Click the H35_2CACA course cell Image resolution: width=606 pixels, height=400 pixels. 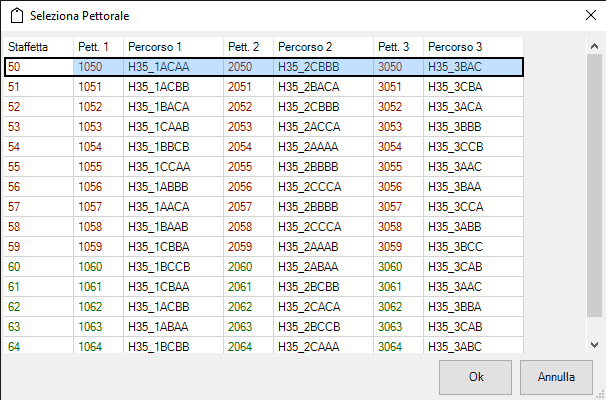[x=323, y=307]
